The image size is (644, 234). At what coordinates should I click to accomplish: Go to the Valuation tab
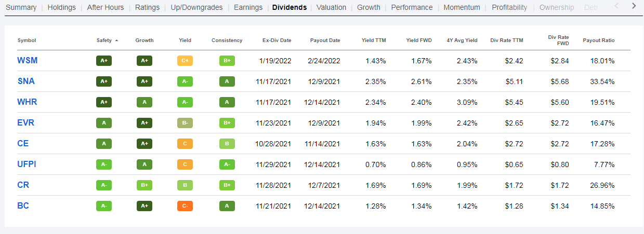point(331,7)
